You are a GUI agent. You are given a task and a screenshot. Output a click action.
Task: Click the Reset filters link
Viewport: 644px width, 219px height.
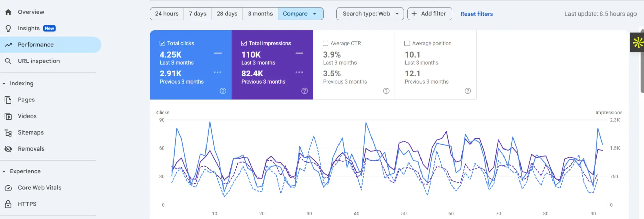click(476, 14)
